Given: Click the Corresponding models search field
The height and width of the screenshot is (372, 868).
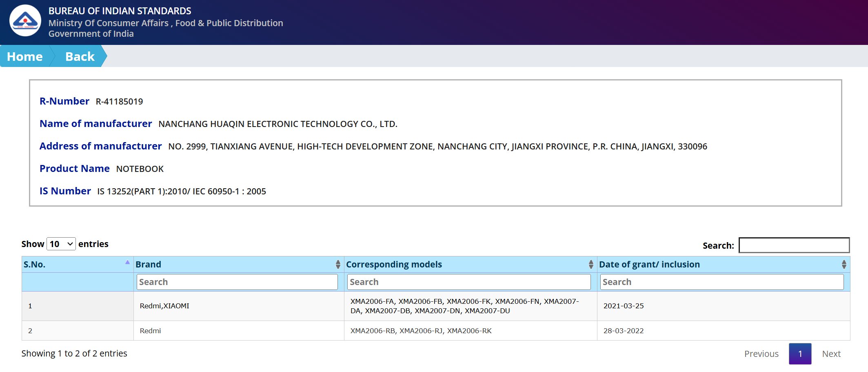Looking at the screenshot, I should [x=469, y=282].
